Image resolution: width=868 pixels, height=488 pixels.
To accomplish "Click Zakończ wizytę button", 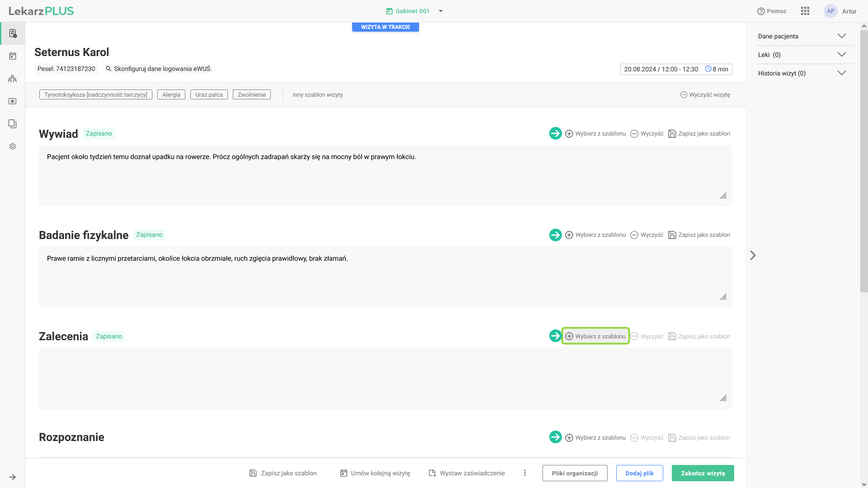I will 703,473.
